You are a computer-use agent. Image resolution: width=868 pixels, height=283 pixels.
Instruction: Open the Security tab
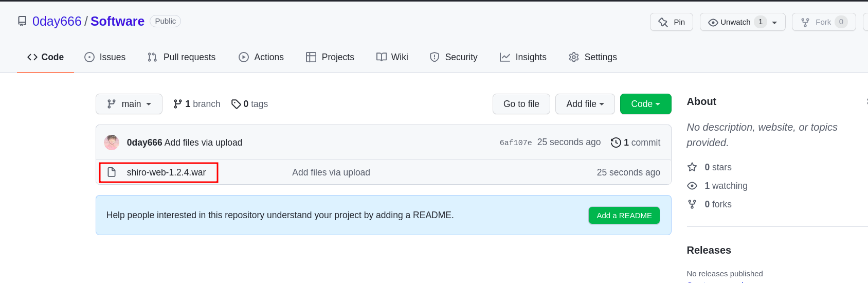coord(454,57)
